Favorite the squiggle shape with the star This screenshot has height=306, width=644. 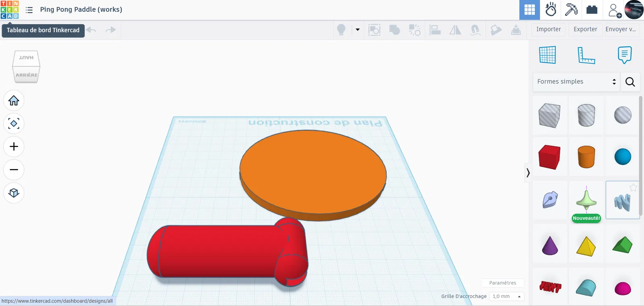tap(633, 187)
